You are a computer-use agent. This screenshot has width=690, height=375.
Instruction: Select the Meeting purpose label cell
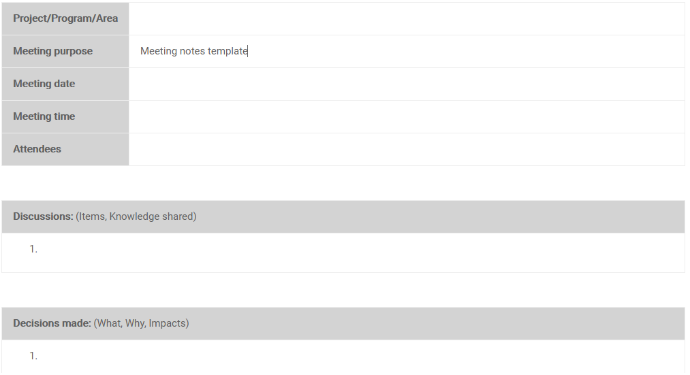(65, 51)
